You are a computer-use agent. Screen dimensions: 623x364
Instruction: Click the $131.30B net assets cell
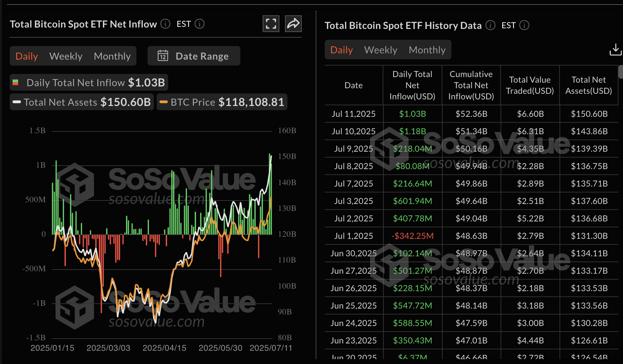589,236
